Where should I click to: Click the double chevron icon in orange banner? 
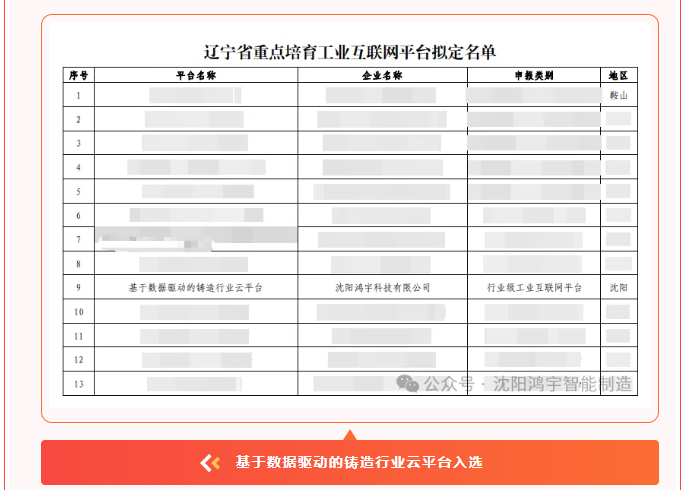coord(210,462)
